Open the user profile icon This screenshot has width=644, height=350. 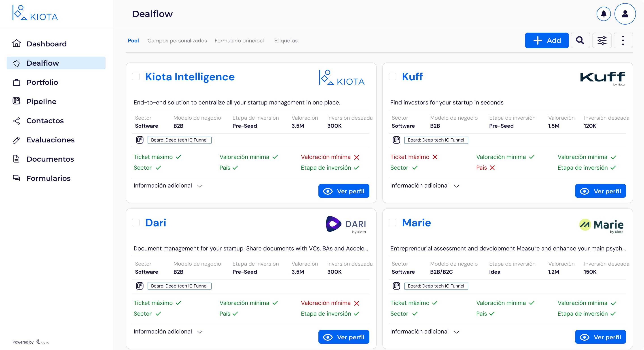(x=625, y=14)
